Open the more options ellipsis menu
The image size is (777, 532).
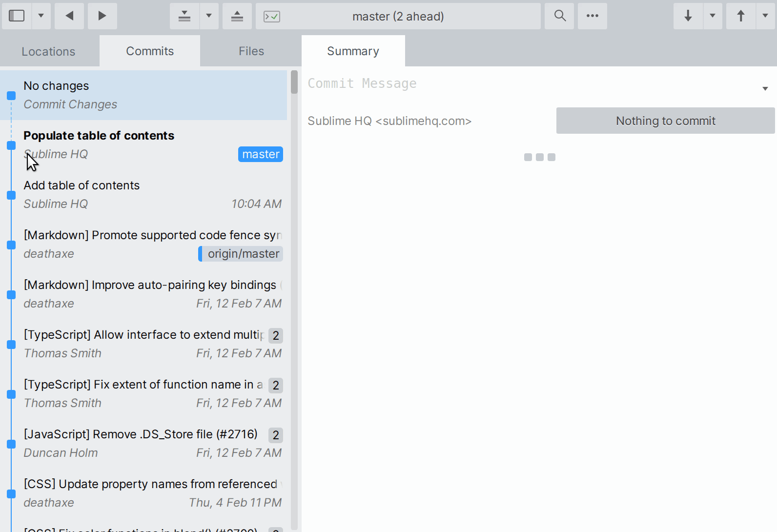click(593, 16)
